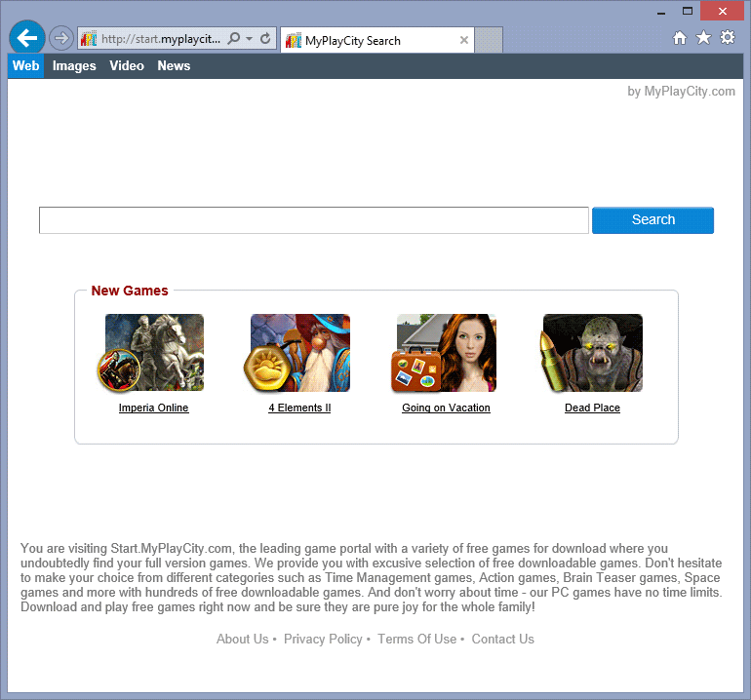Open Favorites star icon

coord(703,37)
